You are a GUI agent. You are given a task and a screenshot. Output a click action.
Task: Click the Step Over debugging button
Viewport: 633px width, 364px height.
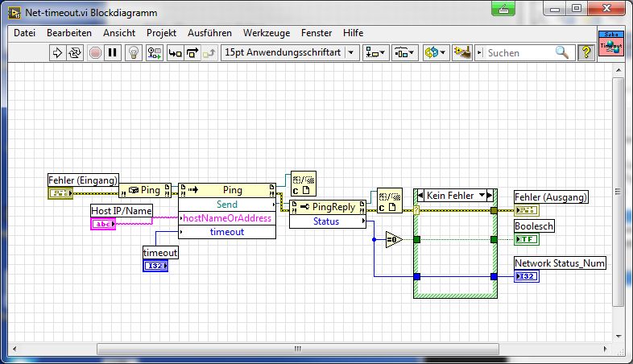[x=192, y=53]
